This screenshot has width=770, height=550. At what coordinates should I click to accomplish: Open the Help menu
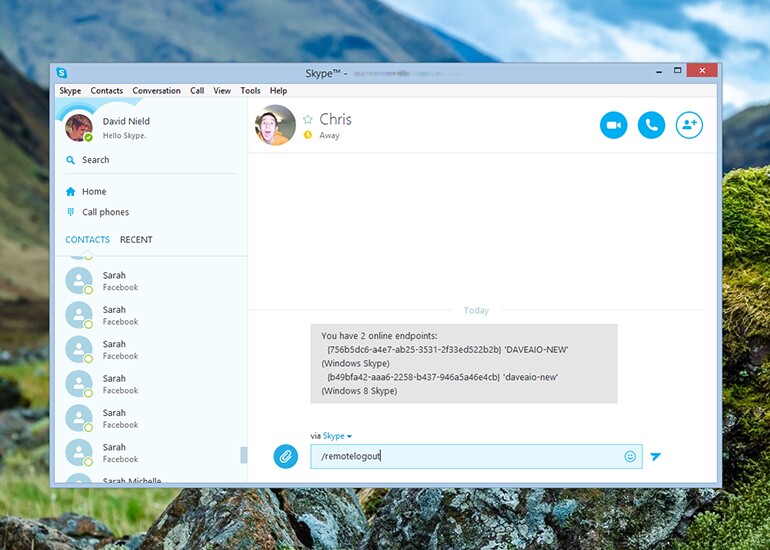(278, 91)
